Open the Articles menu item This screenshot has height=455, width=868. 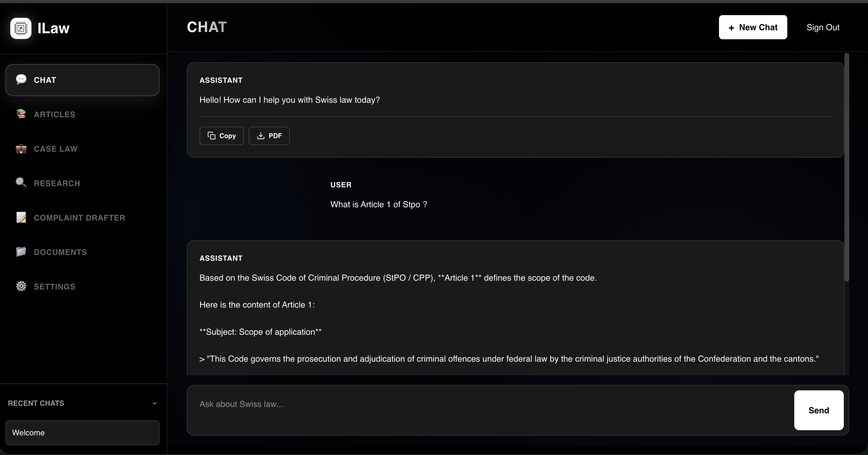pos(55,115)
